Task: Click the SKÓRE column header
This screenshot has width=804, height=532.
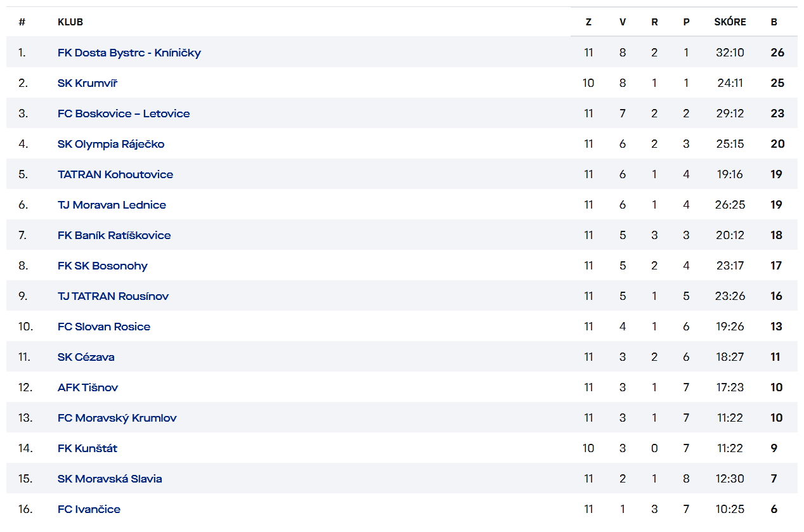Action: pos(730,22)
